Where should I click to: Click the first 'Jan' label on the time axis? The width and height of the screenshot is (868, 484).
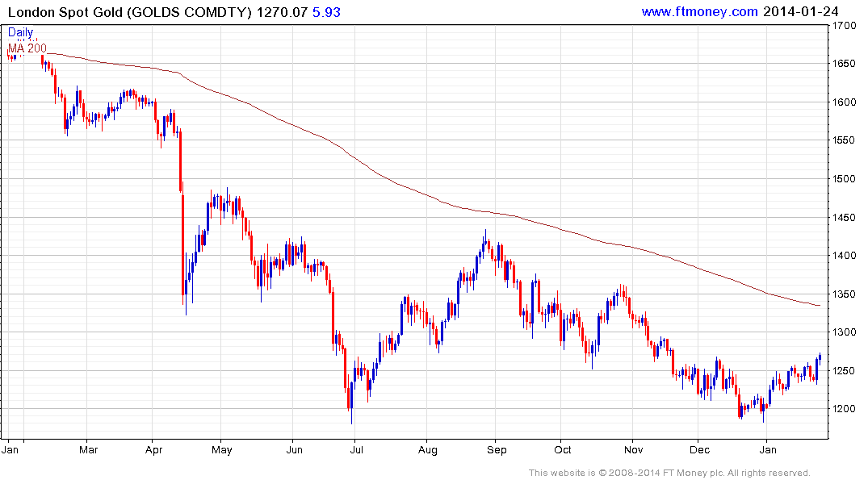click(10, 450)
